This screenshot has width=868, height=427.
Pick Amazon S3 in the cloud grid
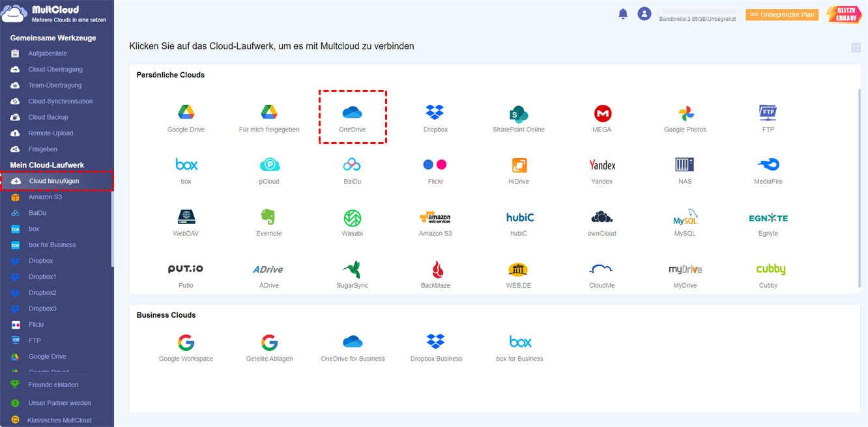[x=435, y=217]
